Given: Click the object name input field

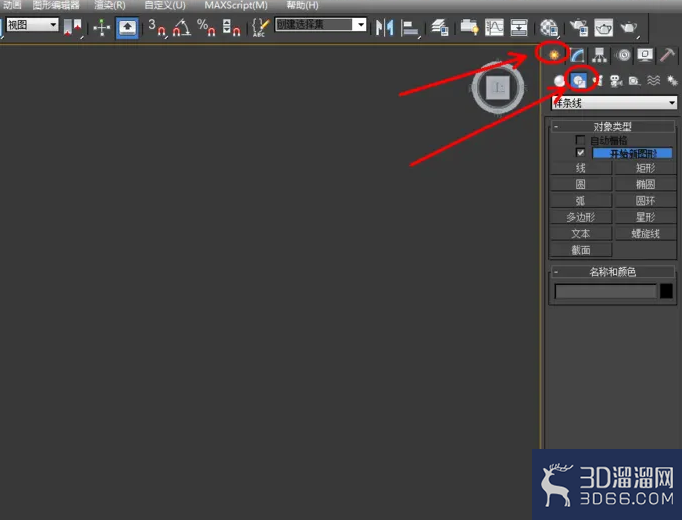Looking at the screenshot, I should coord(605,291).
